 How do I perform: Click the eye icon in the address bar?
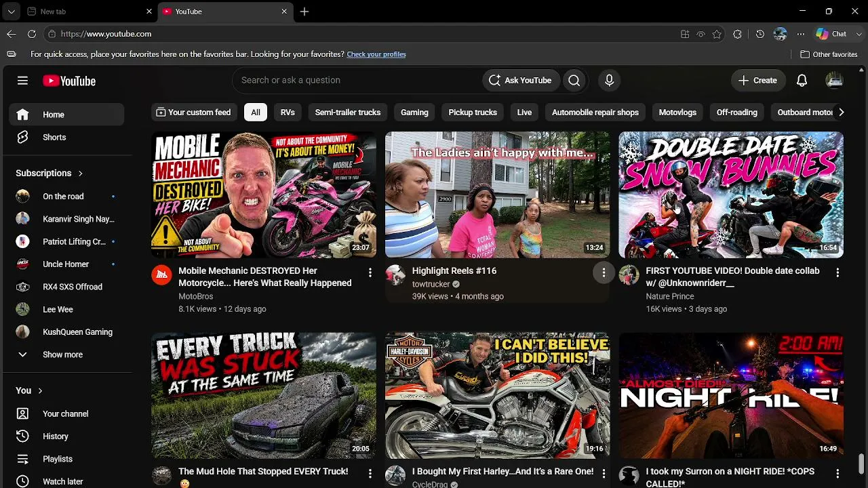pyautogui.click(x=701, y=34)
